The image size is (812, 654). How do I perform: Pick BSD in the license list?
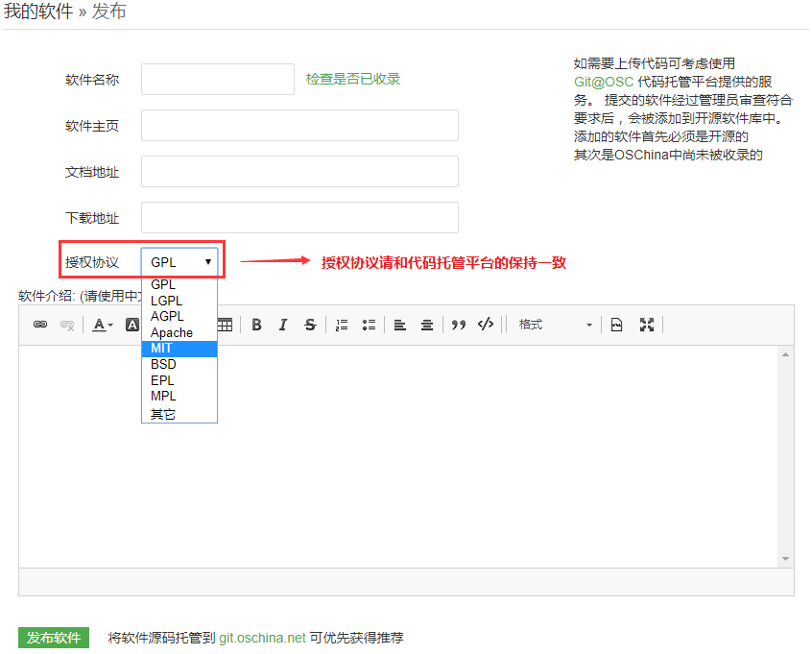(x=179, y=364)
